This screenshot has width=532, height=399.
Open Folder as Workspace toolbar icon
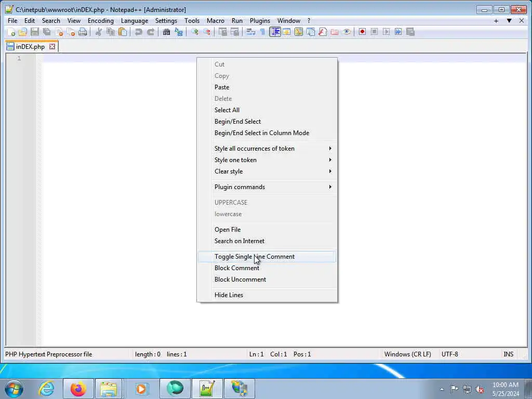click(x=335, y=32)
